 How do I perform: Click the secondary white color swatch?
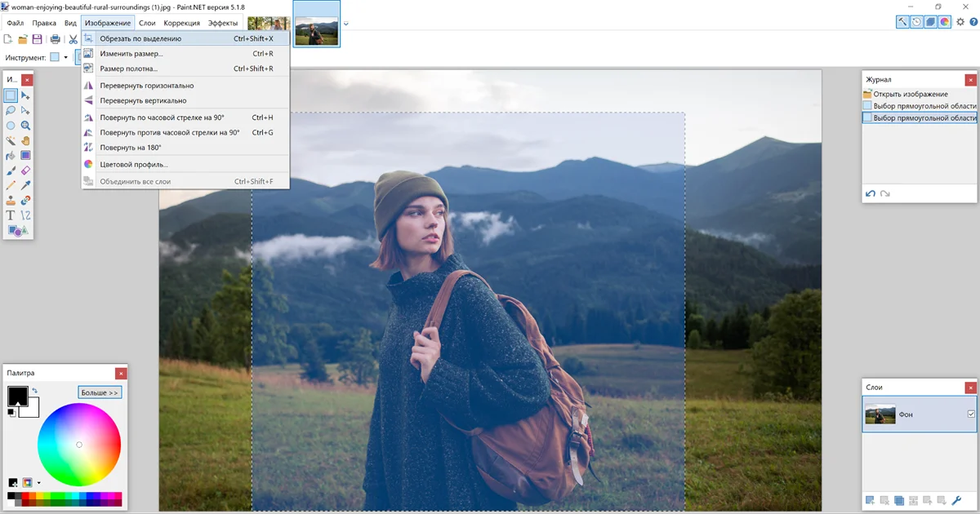[x=33, y=410]
